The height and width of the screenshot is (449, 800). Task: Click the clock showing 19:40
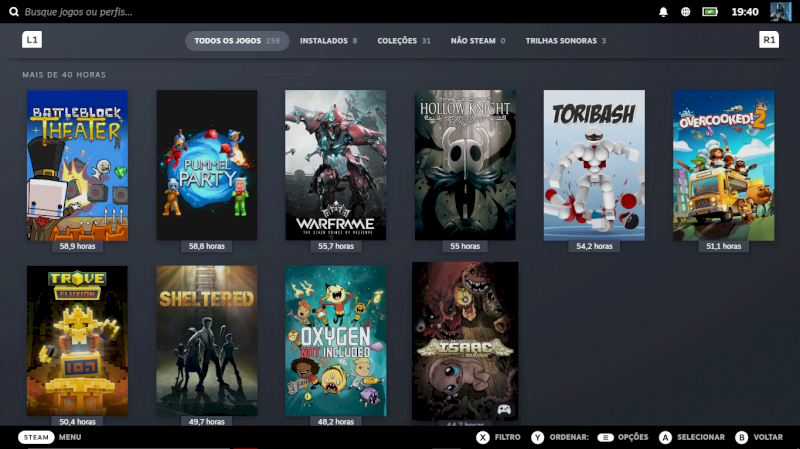(x=744, y=12)
